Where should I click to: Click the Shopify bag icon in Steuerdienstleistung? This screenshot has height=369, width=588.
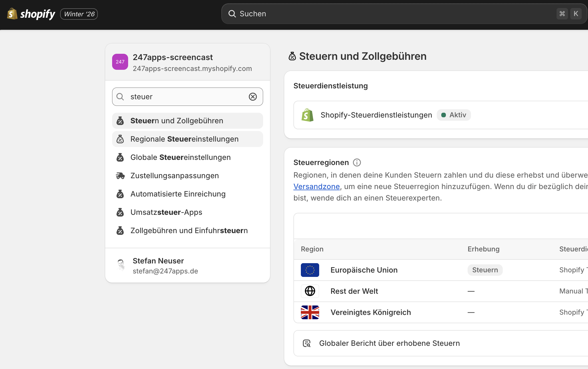coord(307,115)
